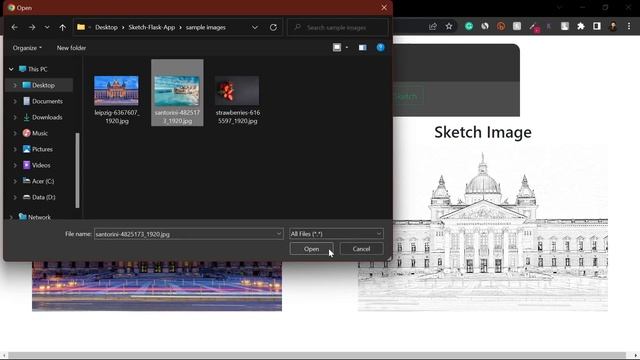The image size is (640, 360).
Task: Open the Chrome profile avatar
Action: [613, 27]
